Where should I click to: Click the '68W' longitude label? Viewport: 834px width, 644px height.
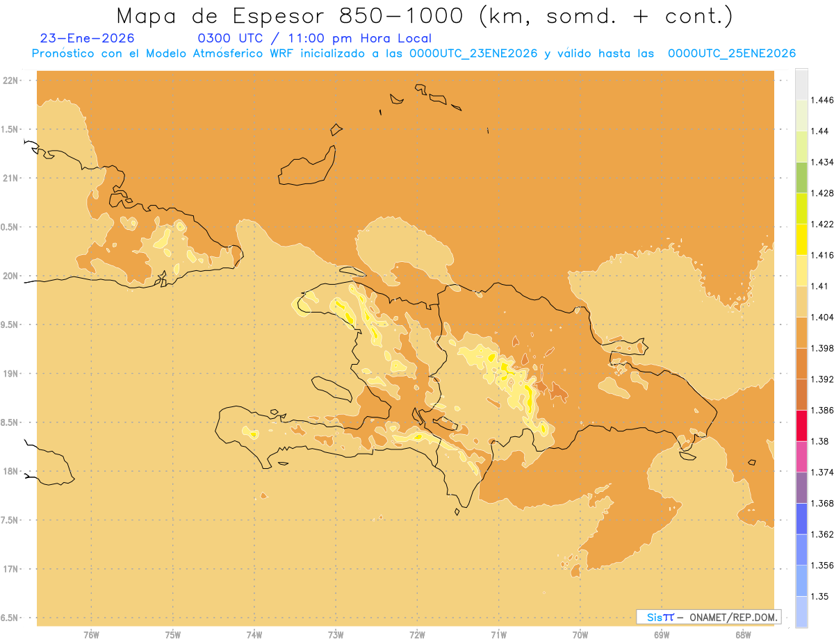coord(743,635)
